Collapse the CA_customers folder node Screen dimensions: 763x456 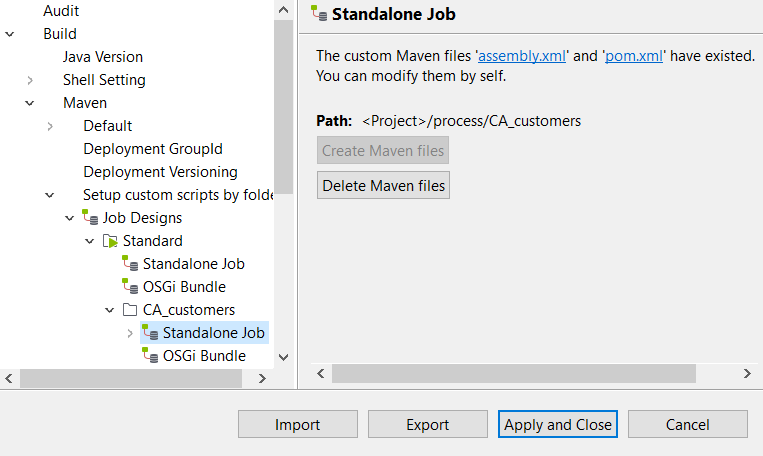[x=110, y=310]
